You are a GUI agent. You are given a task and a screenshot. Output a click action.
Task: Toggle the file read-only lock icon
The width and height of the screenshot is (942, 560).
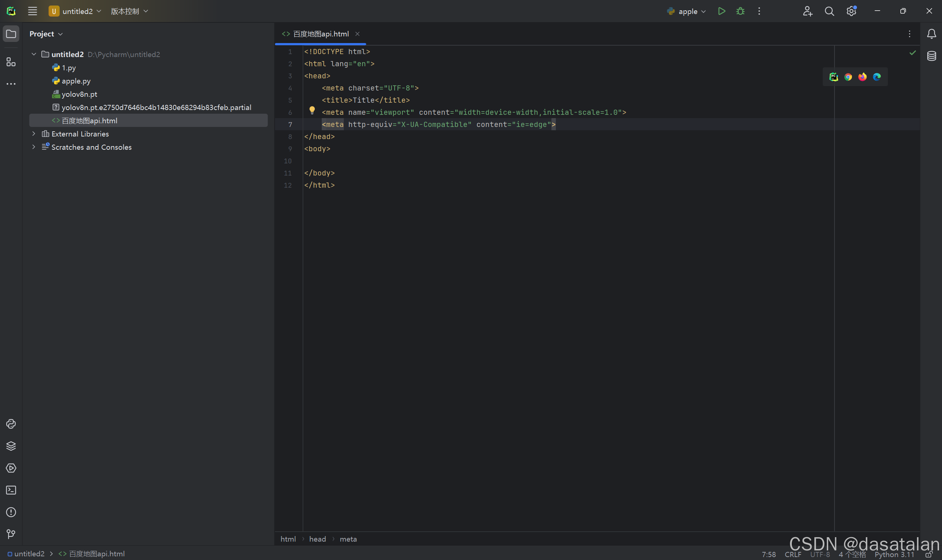(929, 554)
